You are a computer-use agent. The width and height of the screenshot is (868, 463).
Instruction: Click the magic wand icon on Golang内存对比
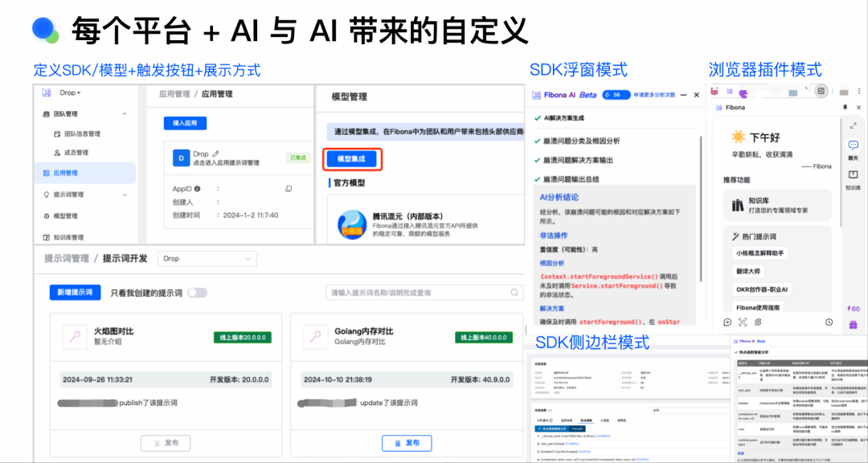315,336
